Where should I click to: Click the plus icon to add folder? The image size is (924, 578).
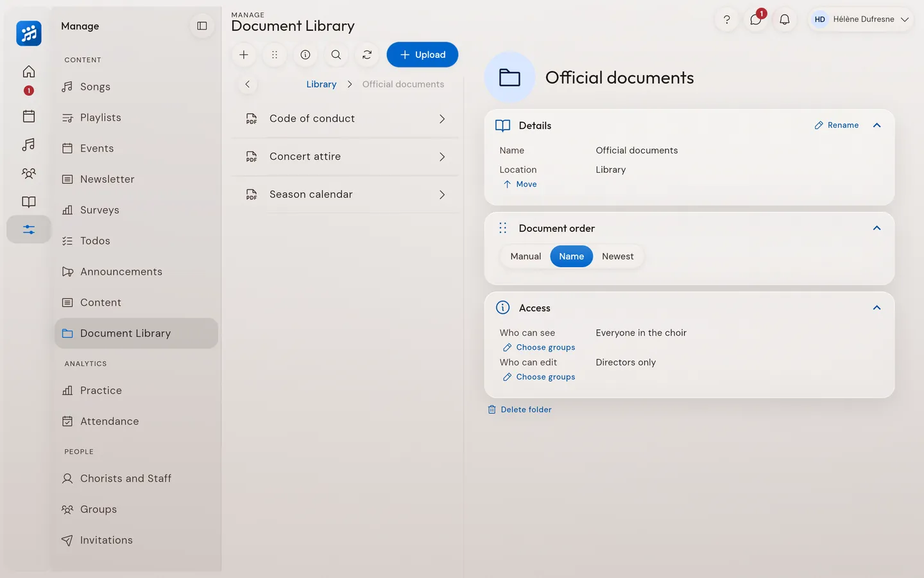pyautogui.click(x=244, y=55)
